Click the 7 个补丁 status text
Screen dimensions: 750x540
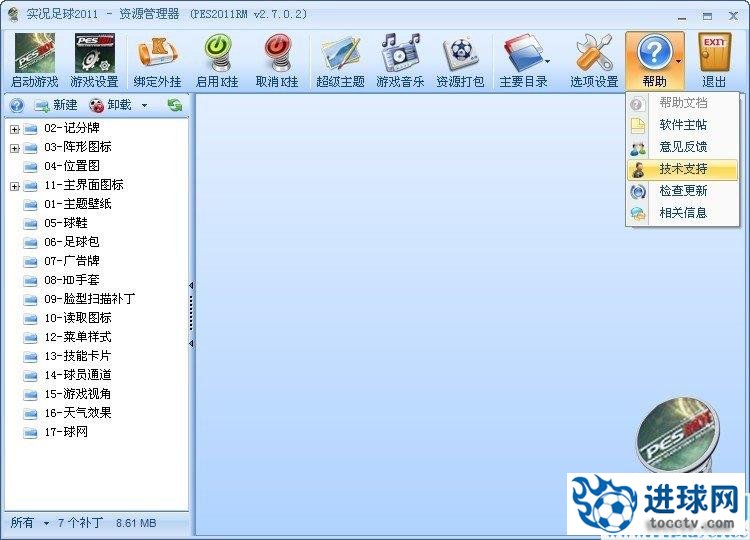tap(80, 523)
